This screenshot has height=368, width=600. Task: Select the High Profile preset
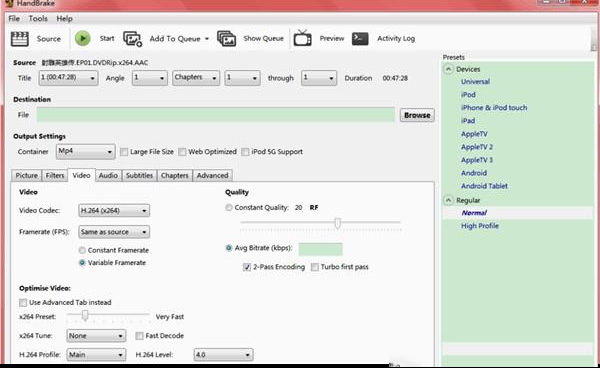click(480, 226)
